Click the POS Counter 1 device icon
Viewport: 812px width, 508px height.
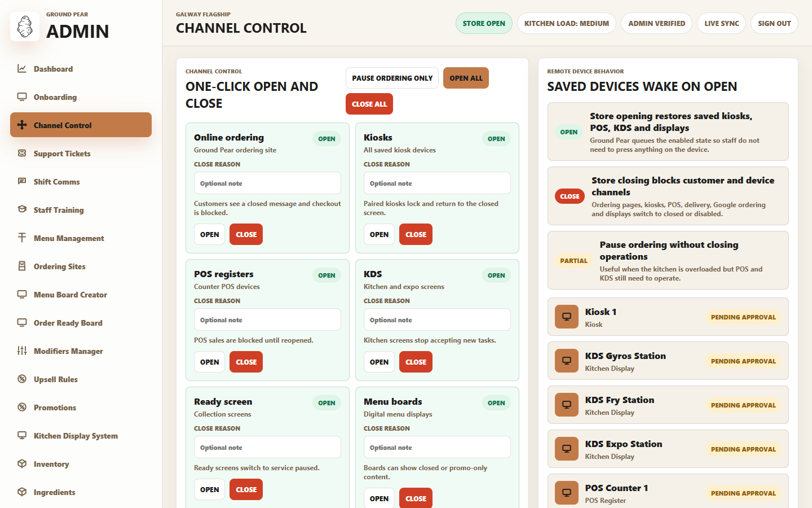[567, 493]
